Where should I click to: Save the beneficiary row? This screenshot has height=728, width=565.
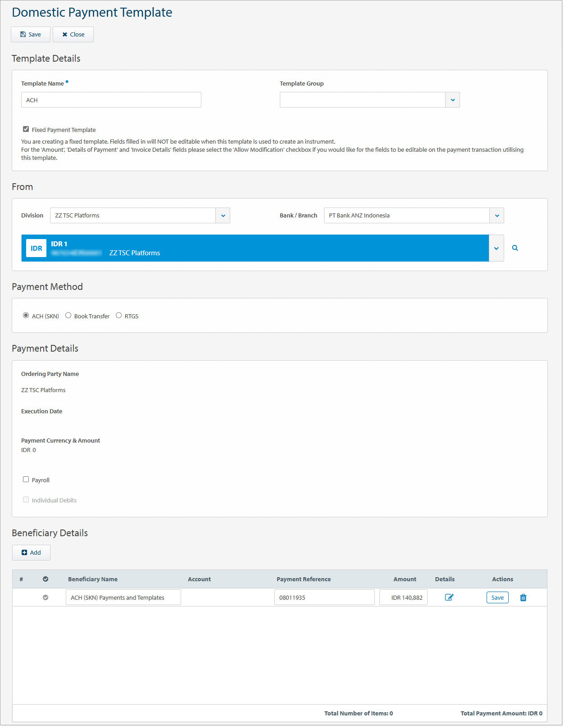[497, 597]
